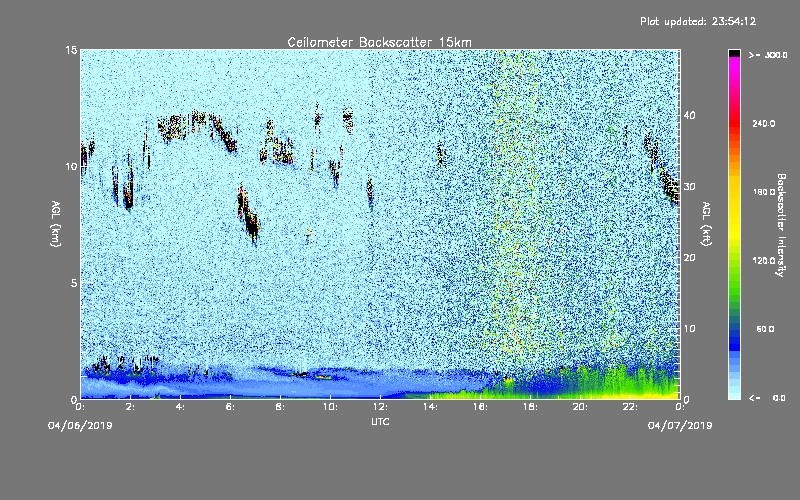
Task: Click the "8:" hour tick label
Action: pyautogui.click(x=280, y=407)
